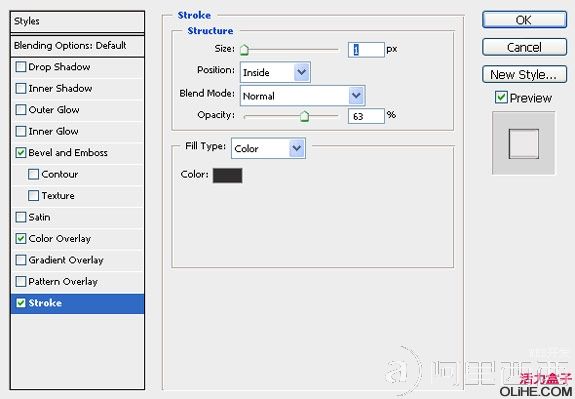This screenshot has height=399, width=575.
Task: Enable the Contour checkbox
Action: 33,174
